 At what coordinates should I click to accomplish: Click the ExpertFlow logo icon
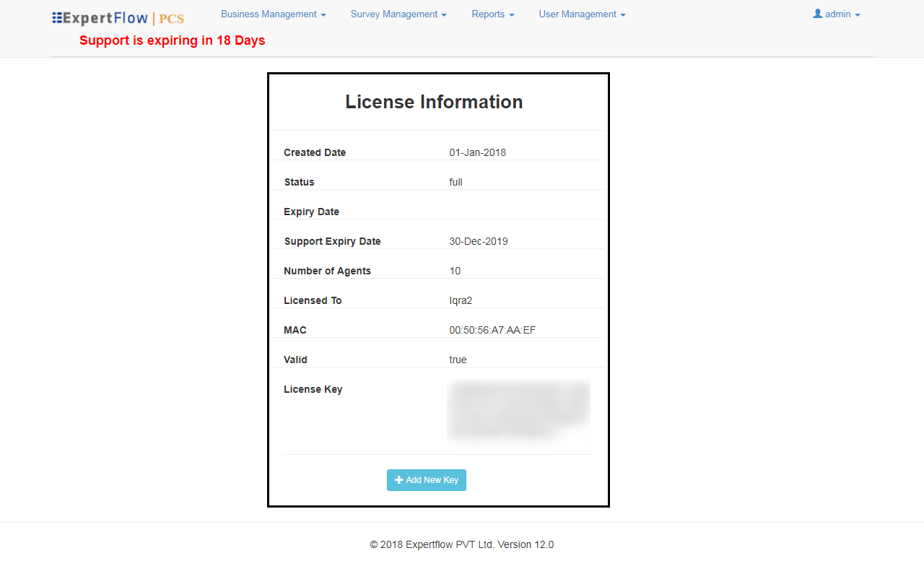[56, 17]
